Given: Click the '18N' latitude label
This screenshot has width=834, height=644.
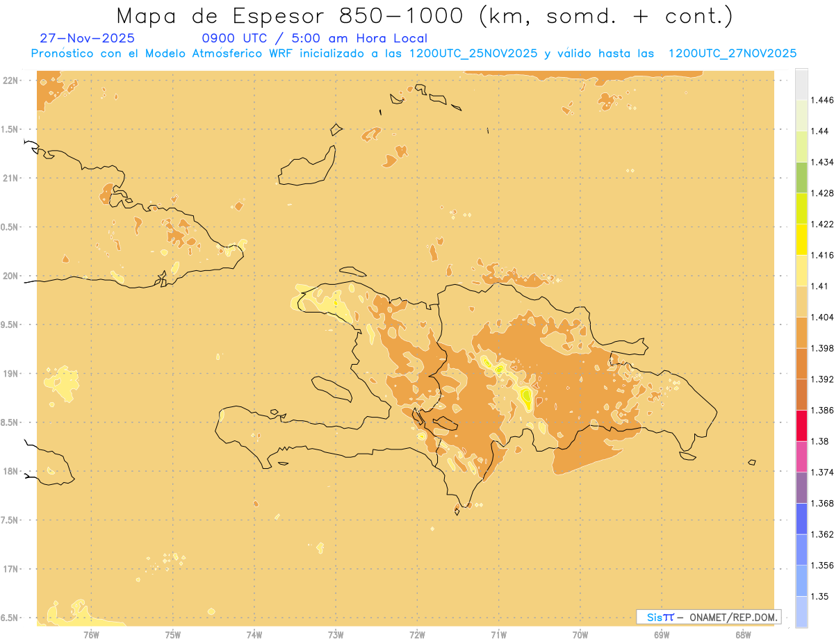Looking at the screenshot, I should [12, 471].
